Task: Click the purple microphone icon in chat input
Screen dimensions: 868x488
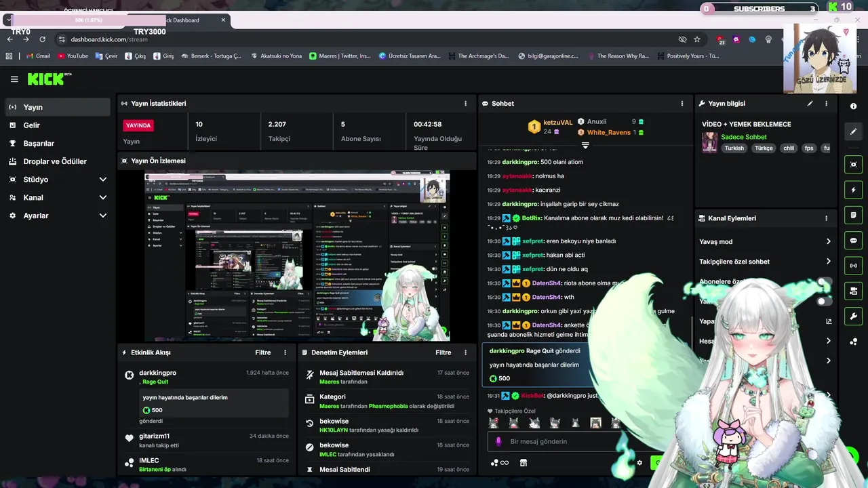Action: (498, 441)
